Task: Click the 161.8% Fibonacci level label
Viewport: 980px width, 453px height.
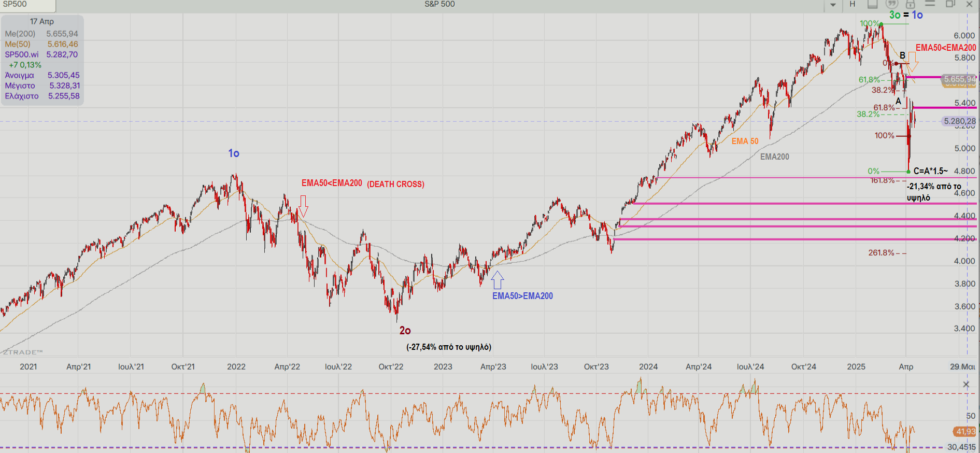Action: click(x=883, y=180)
